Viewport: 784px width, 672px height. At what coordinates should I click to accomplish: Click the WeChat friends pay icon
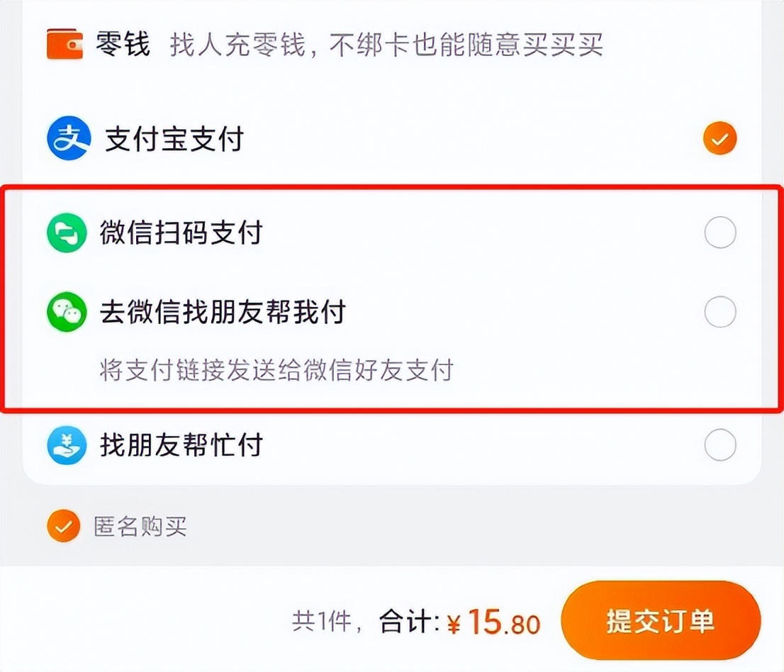point(66,311)
